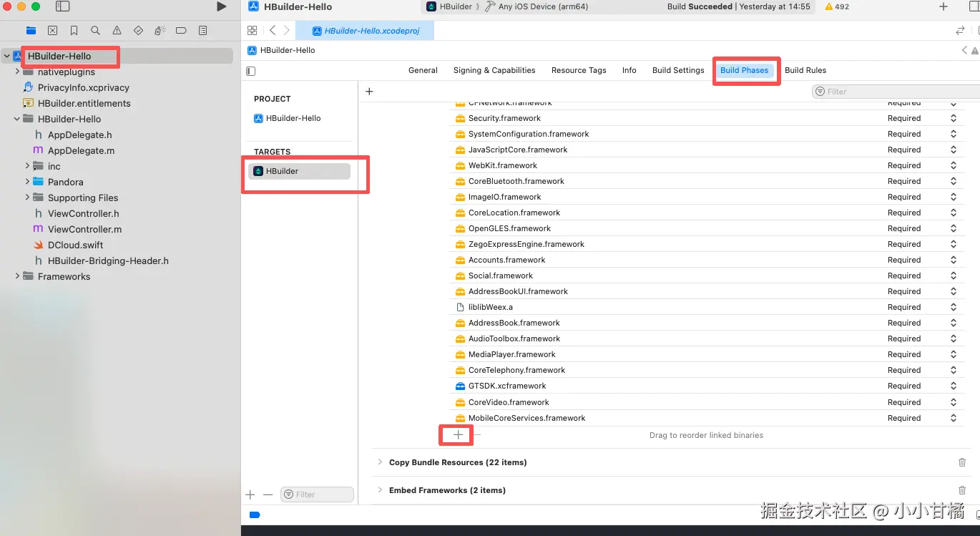Open the Issue navigator warning icon
Viewport: 980px width, 536px height.
tap(117, 31)
